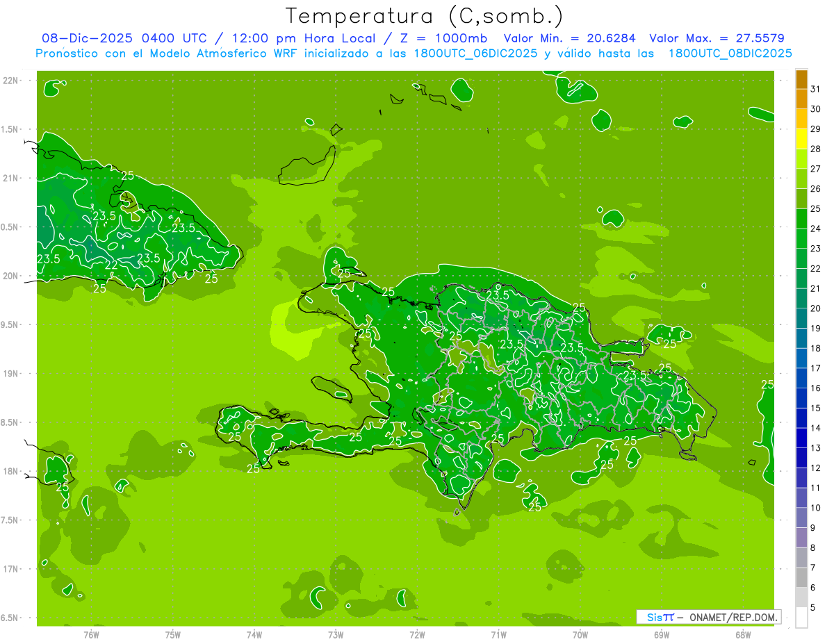Click the Temperatura (C,somb.) title
Viewport: 834px width, 644px height.
click(x=425, y=15)
